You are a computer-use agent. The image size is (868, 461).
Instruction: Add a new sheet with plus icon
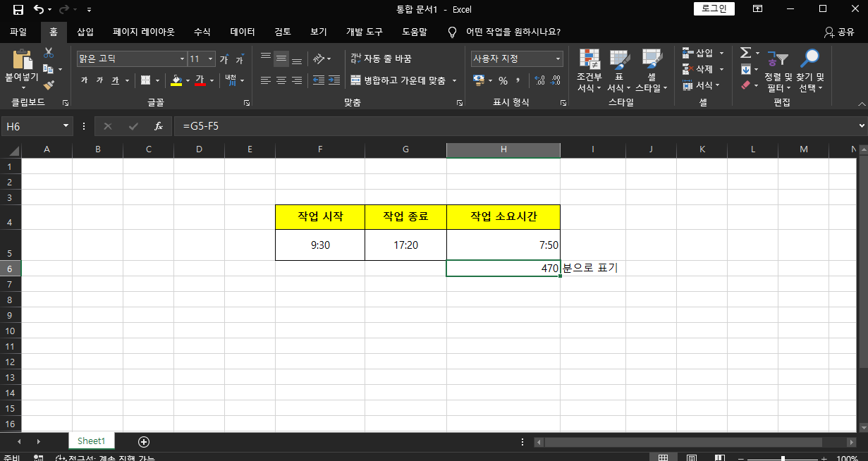click(144, 441)
